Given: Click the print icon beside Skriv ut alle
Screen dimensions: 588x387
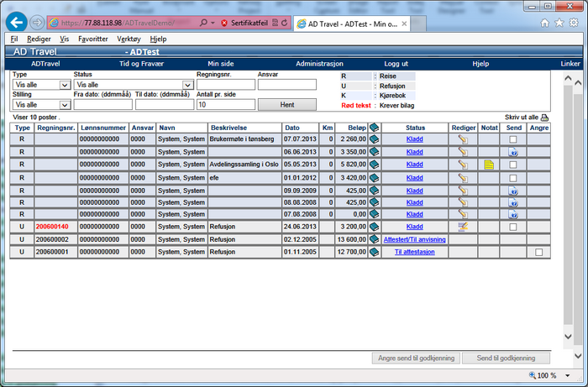Looking at the screenshot, I should (x=544, y=118).
